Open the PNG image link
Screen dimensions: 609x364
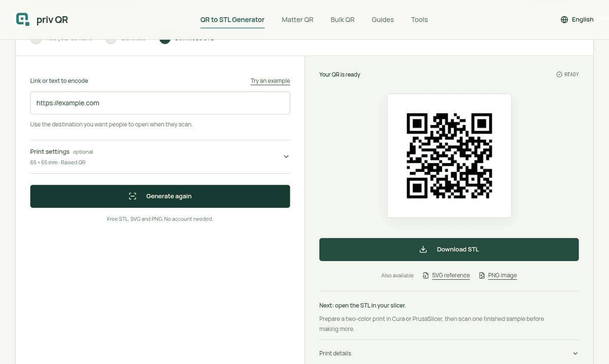(502, 275)
